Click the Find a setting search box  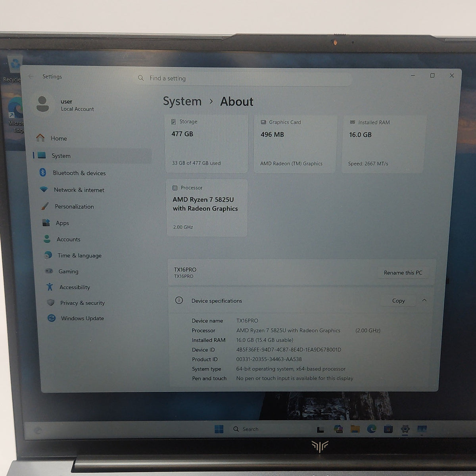pos(243,78)
